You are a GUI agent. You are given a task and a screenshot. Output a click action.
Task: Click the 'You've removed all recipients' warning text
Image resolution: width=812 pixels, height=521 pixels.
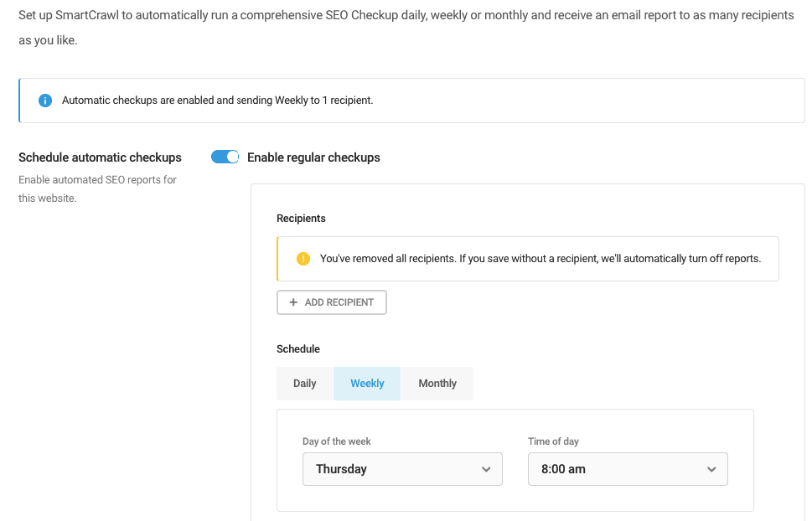(540, 259)
